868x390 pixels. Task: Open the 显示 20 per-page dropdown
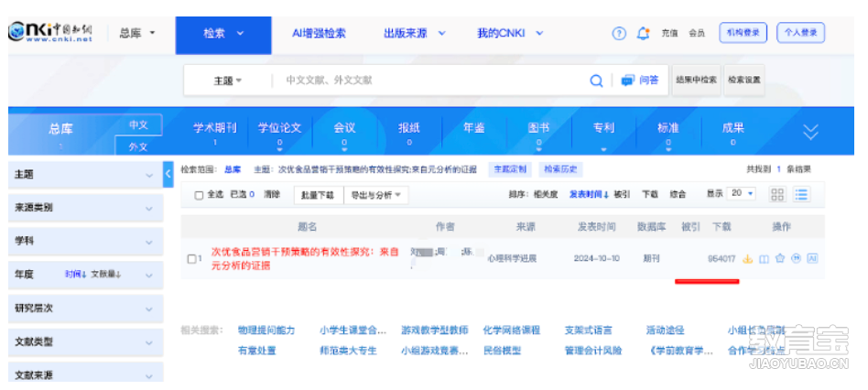742,193
